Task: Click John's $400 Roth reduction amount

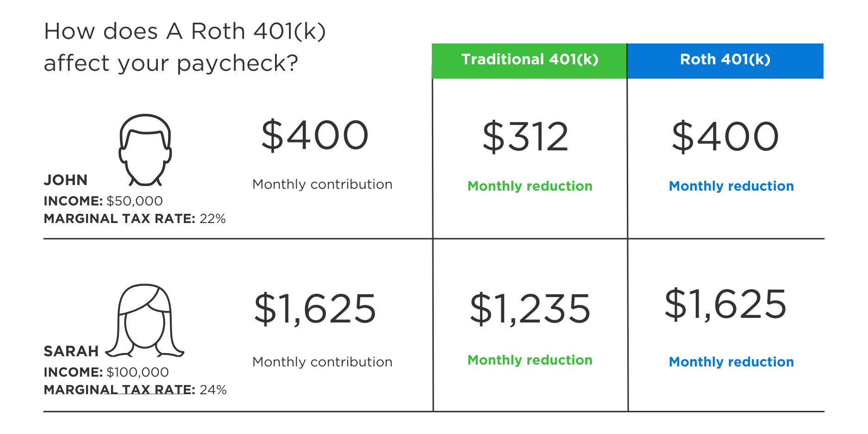Action: tap(725, 137)
